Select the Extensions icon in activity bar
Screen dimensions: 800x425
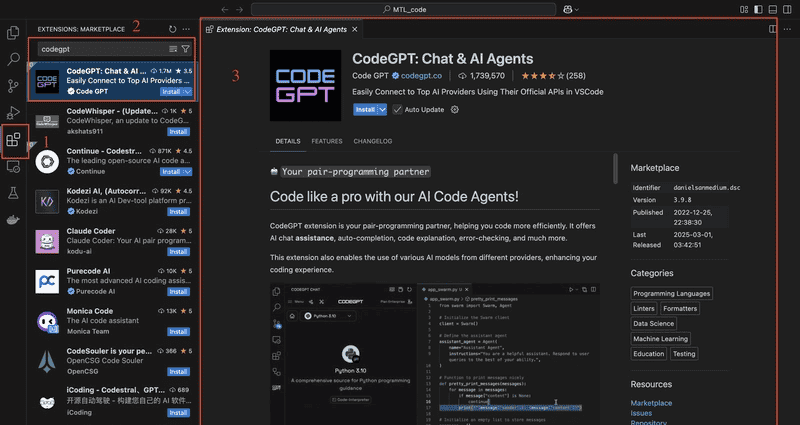(13, 140)
